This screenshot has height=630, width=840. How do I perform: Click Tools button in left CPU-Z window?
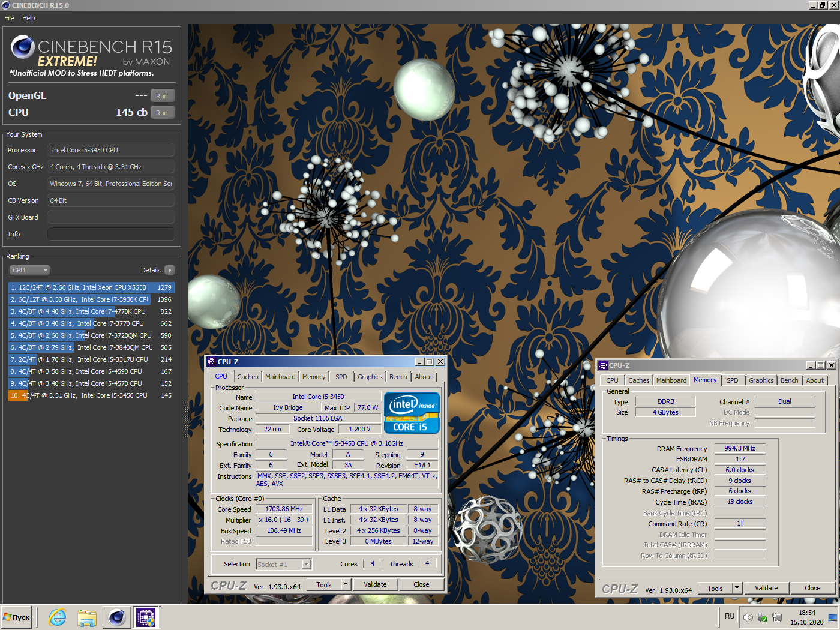(x=324, y=584)
